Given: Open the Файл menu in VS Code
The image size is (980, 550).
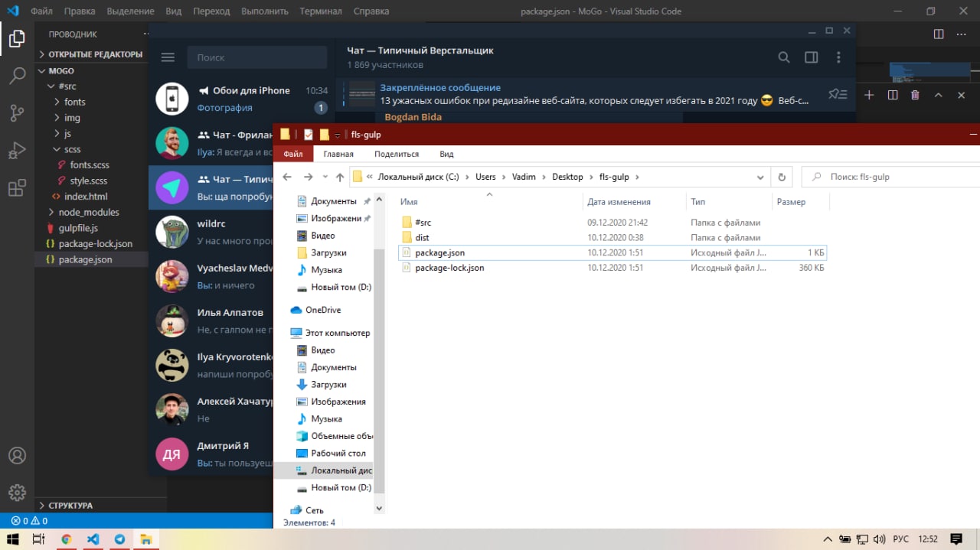Looking at the screenshot, I should (x=41, y=11).
